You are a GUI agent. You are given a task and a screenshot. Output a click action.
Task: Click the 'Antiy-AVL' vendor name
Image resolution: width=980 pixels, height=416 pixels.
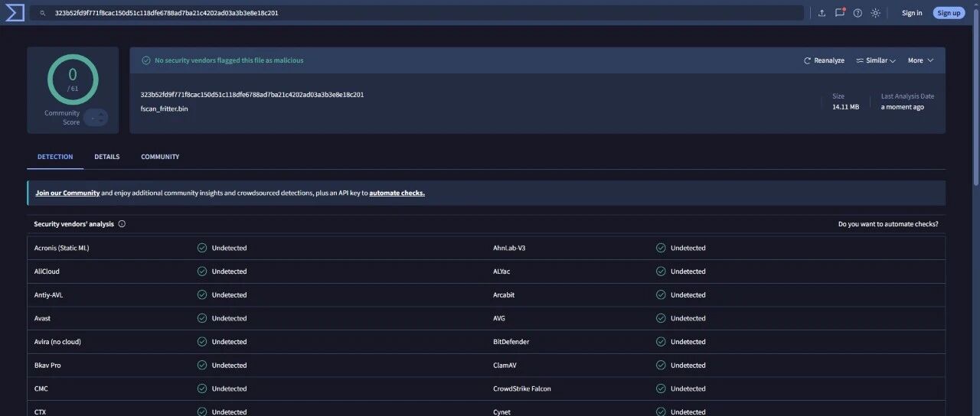tap(48, 294)
